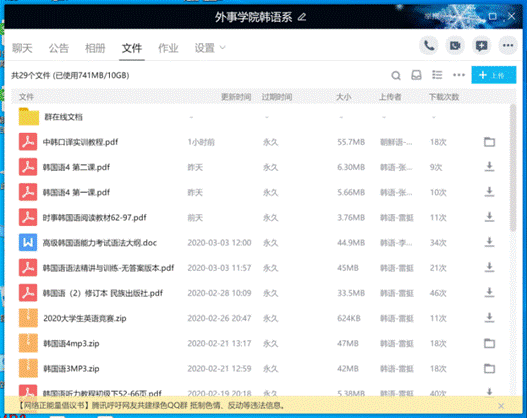Open the inbox tray icon beside search
Screen dimensions: 527x418
416,75
